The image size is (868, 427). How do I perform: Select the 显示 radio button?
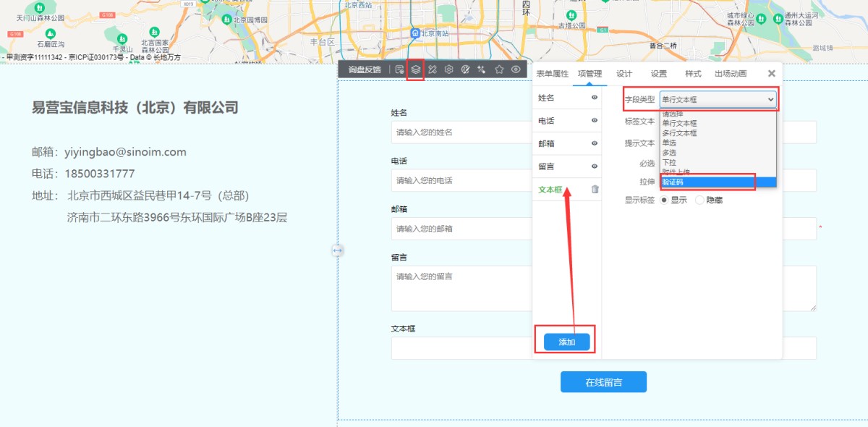[663, 200]
